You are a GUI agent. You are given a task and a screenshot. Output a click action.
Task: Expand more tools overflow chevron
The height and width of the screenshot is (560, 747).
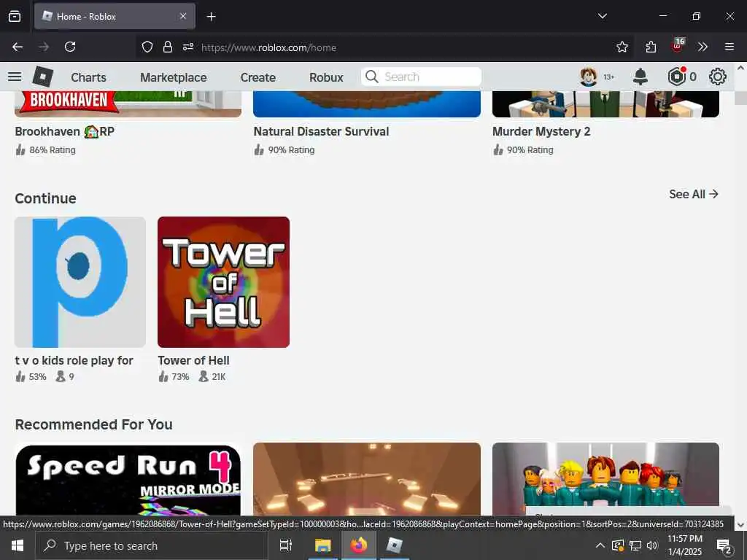[703, 47]
